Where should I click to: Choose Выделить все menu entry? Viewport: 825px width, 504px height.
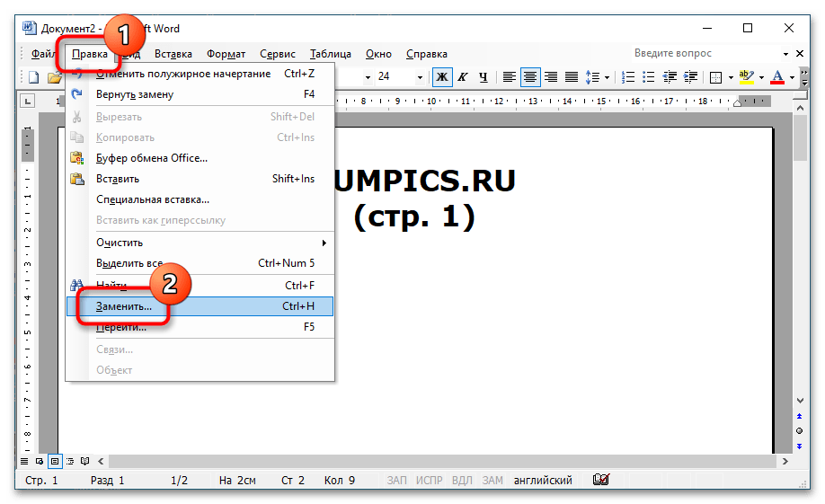(200, 263)
